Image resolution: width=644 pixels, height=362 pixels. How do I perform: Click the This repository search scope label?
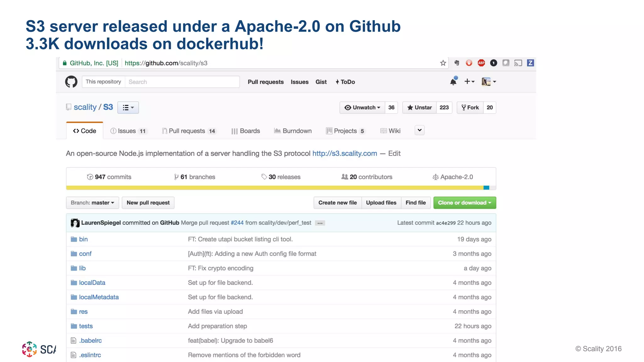[x=103, y=82]
